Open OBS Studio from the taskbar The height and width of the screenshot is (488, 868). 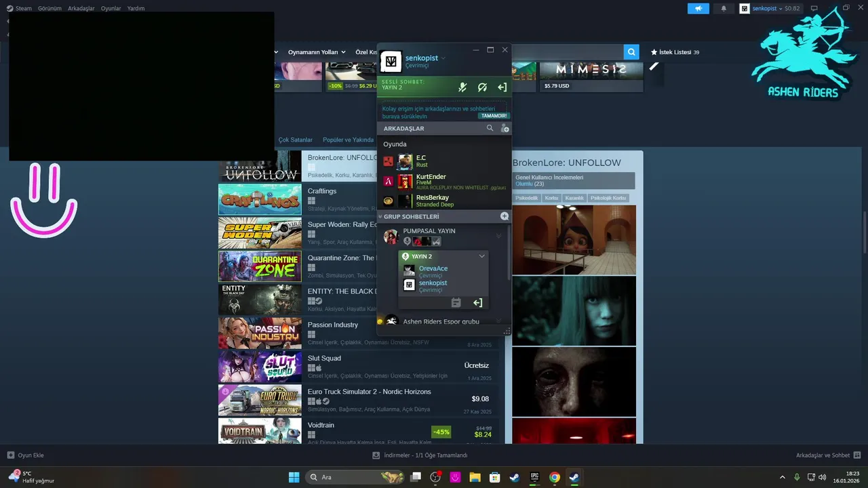pos(435,477)
